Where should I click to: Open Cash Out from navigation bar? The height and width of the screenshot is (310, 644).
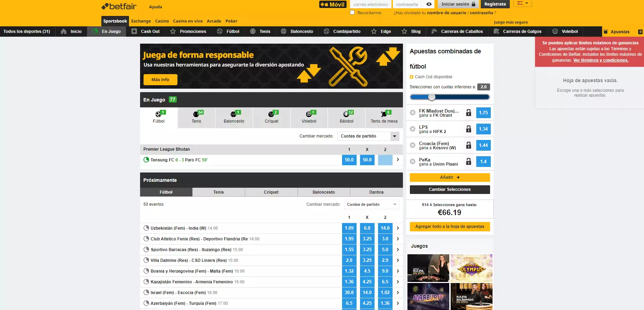(146, 32)
